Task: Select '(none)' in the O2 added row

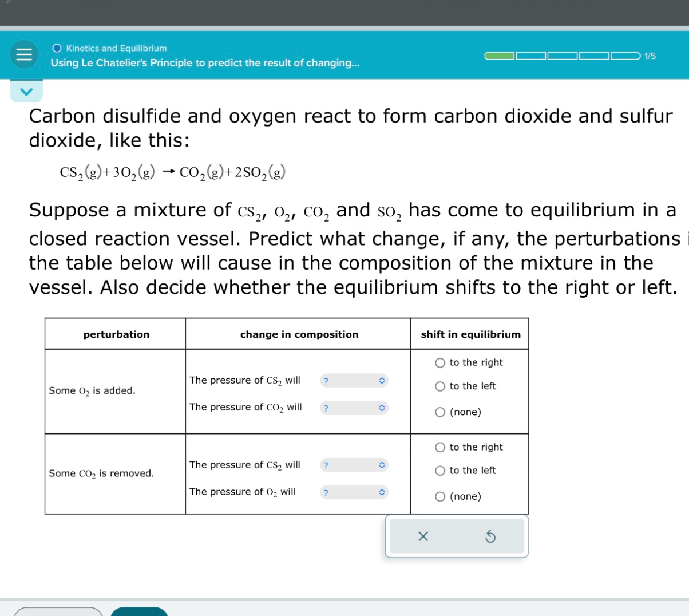Action: 439,411
